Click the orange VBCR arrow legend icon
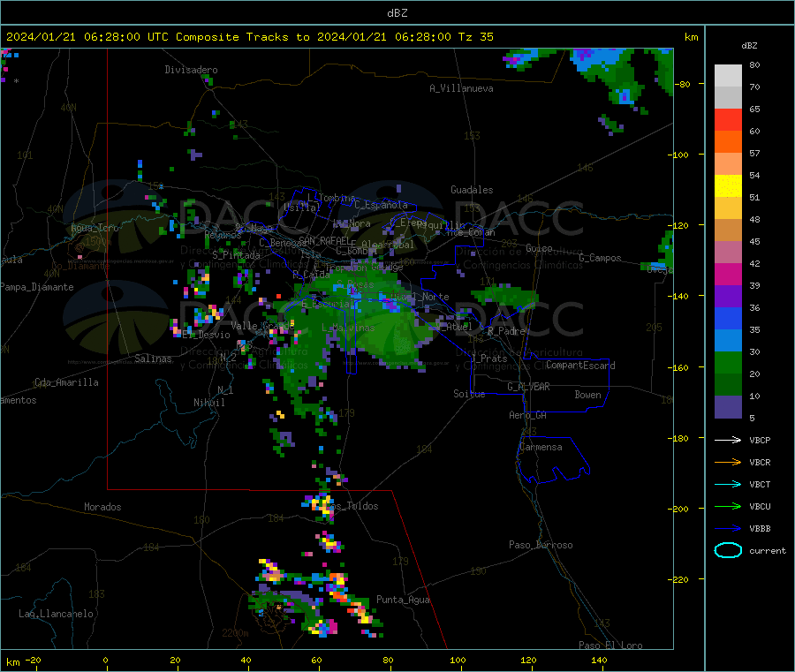 [728, 462]
